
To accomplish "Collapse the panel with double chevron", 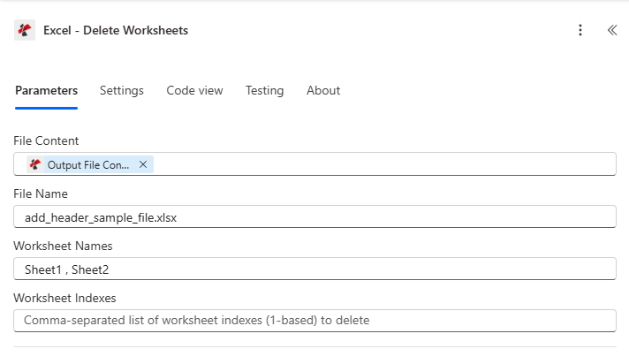I will click(612, 30).
